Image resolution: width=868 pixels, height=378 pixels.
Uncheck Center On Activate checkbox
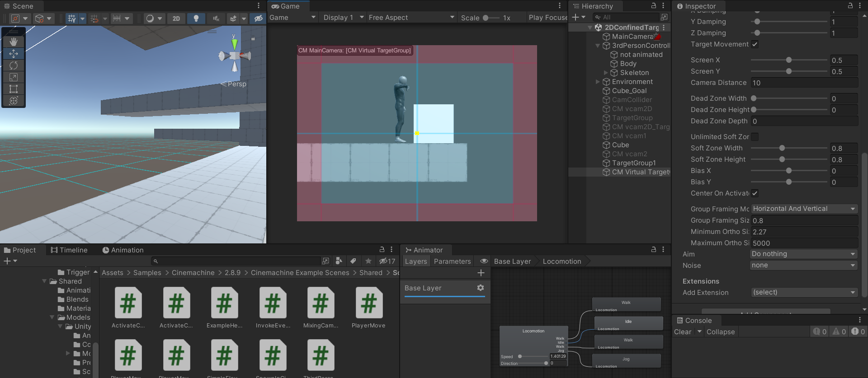point(755,193)
